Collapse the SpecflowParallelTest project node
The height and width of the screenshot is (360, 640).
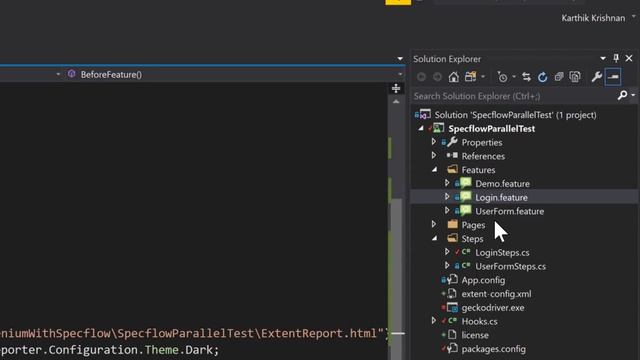pos(421,129)
